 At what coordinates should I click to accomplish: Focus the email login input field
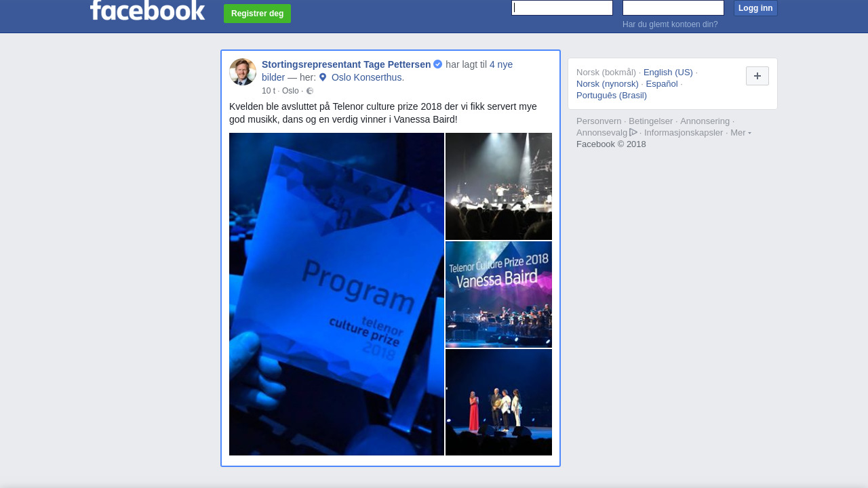[562, 7]
